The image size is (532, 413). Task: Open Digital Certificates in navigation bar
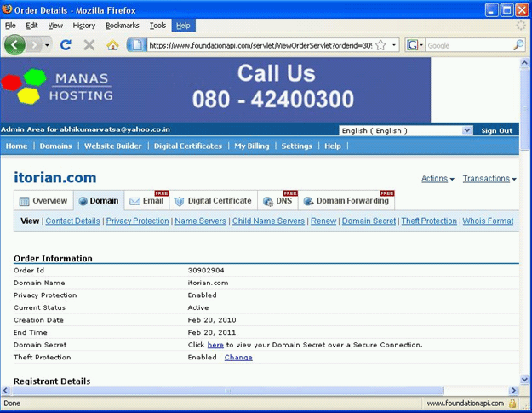[x=188, y=146]
